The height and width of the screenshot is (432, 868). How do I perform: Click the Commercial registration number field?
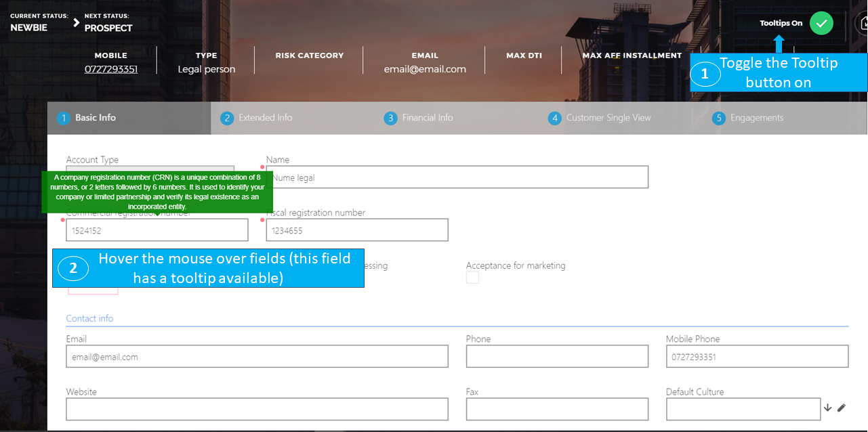pyautogui.click(x=157, y=230)
